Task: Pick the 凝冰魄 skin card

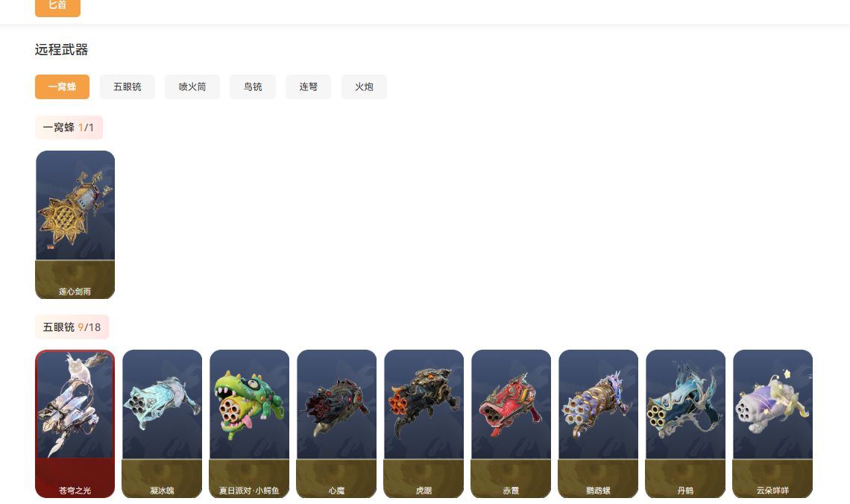Action: coord(162,423)
